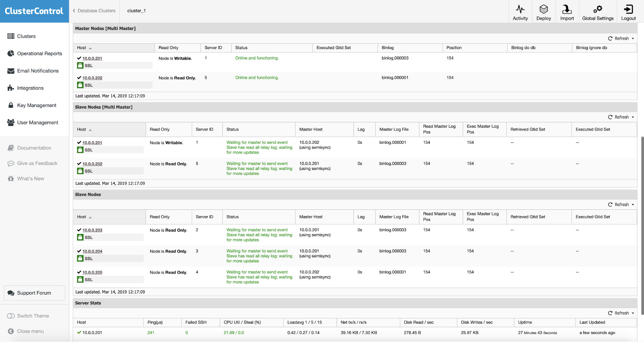This screenshot has height=342, width=644.
Task: Click SSL lock icon for master 10.0.0.201
Action: click(80, 65)
